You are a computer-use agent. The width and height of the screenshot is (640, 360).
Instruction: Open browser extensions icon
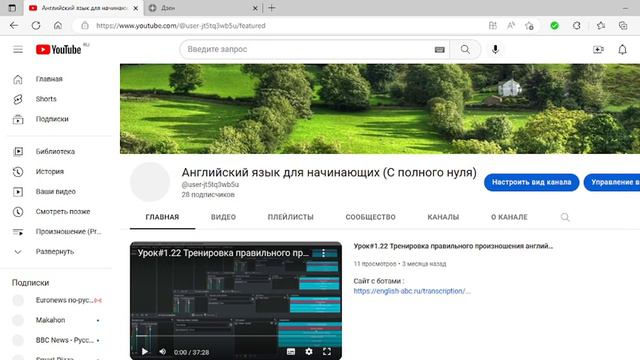tap(576, 26)
